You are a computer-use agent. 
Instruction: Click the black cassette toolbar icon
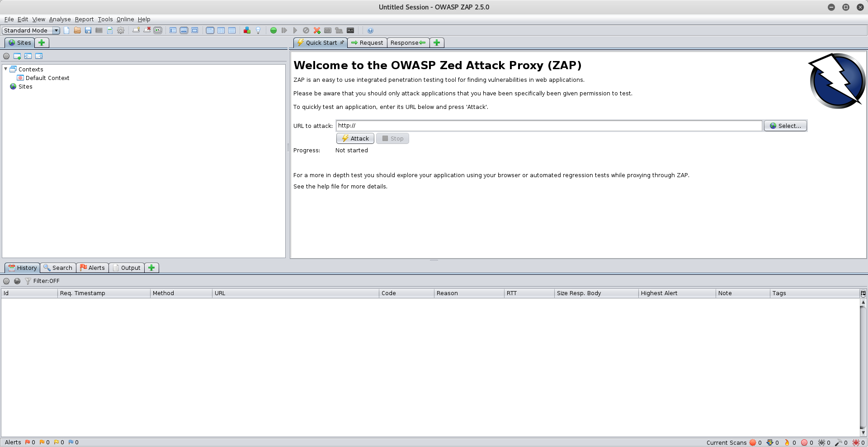click(350, 30)
